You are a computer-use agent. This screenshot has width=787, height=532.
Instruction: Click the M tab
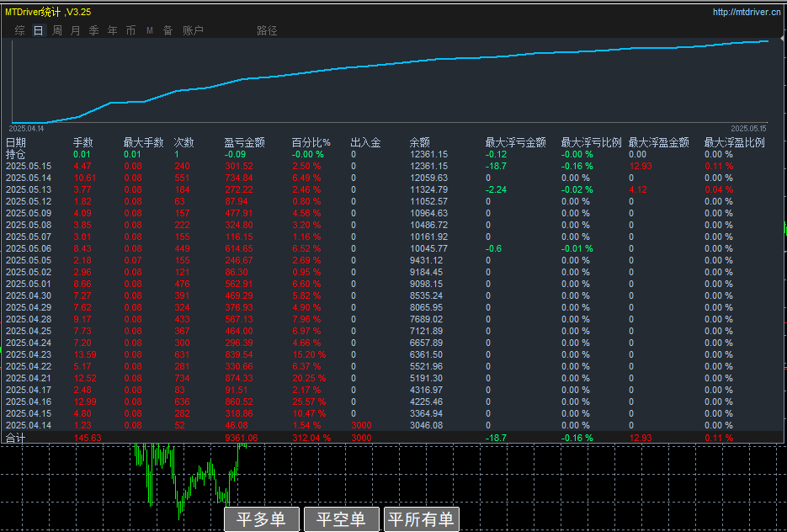click(149, 30)
